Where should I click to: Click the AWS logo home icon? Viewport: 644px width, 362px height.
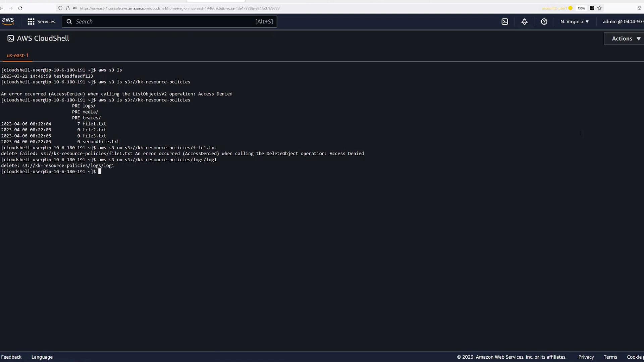8,21
